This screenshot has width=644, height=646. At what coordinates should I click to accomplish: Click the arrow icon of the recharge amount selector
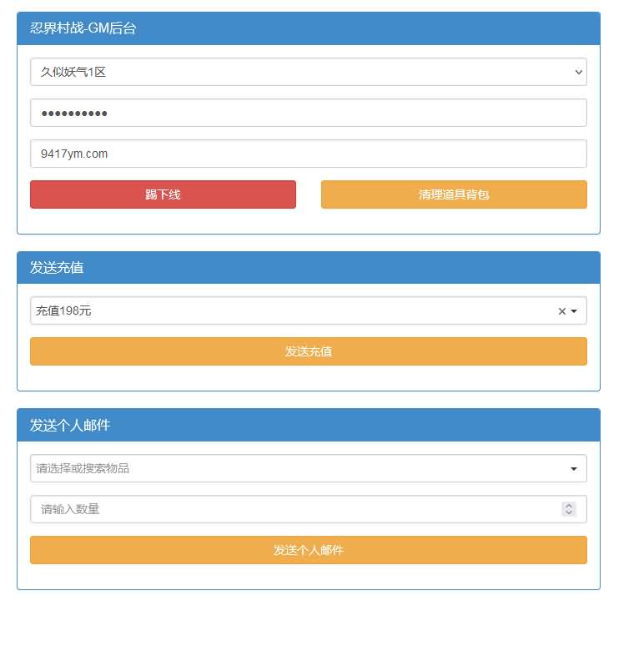574,311
